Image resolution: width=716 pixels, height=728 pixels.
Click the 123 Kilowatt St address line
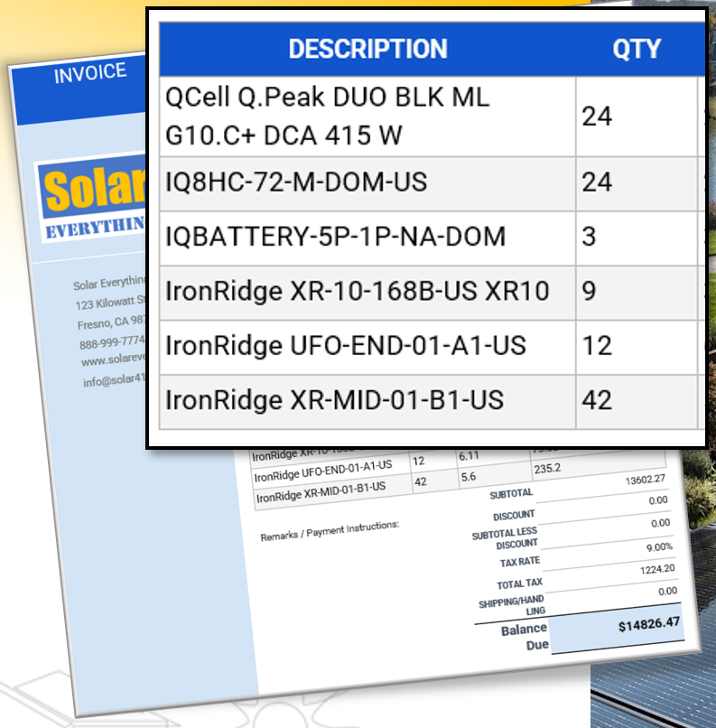click(111, 303)
